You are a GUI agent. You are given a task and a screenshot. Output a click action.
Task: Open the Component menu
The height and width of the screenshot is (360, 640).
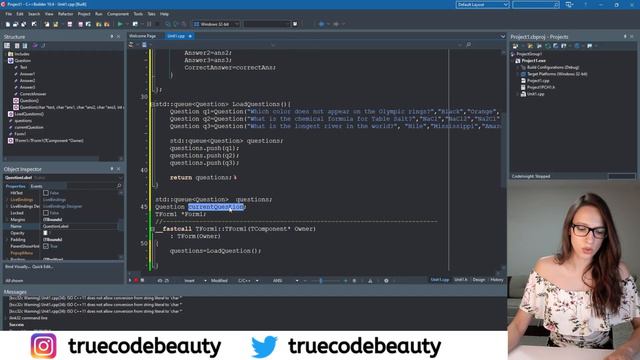118,14
